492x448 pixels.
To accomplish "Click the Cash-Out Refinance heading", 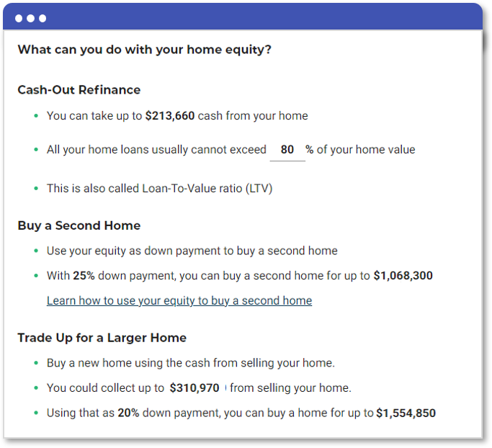I will point(79,90).
